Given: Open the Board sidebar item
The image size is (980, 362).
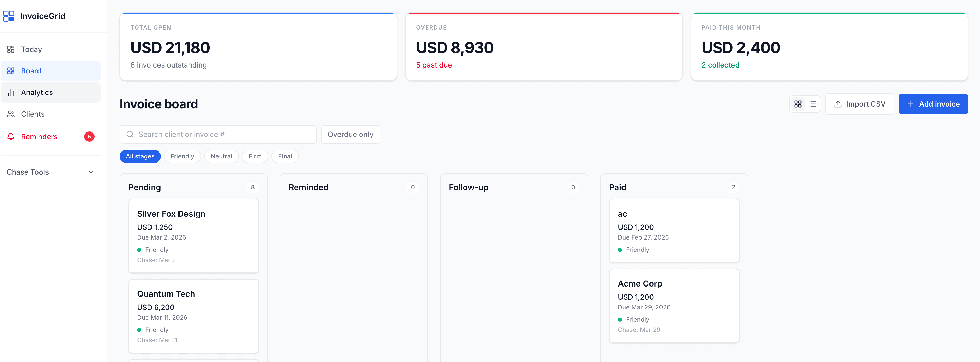Looking at the screenshot, I should 31,71.
